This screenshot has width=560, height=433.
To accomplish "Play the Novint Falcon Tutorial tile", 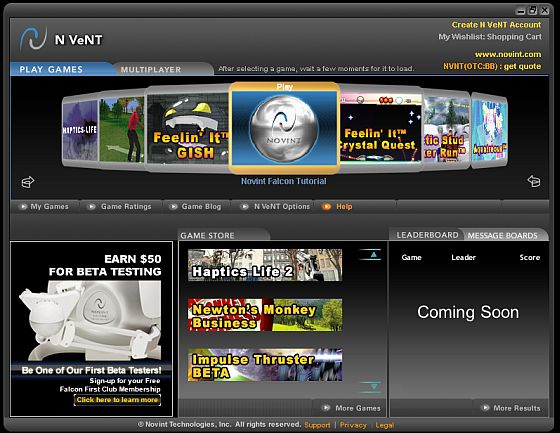I will click(x=284, y=128).
